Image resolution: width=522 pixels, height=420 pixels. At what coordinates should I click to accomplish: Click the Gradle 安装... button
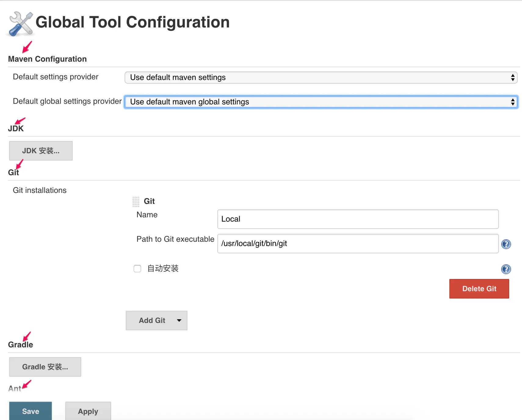[x=45, y=367]
